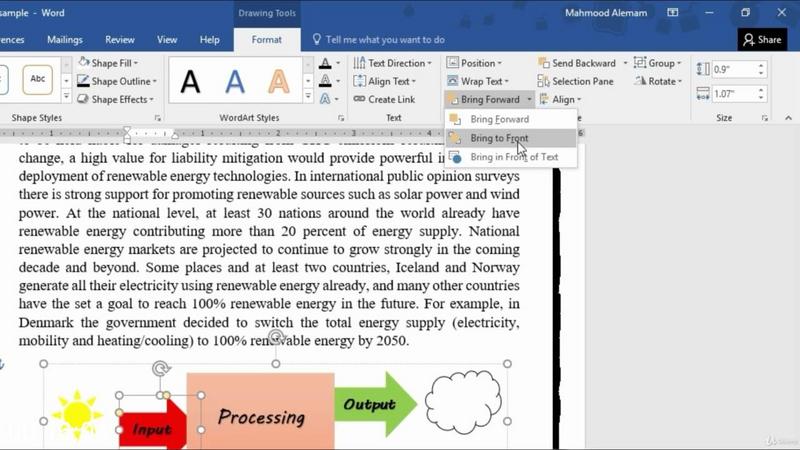The image size is (800, 450).
Task: Click the Text Outline icon
Action: (325, 81)
